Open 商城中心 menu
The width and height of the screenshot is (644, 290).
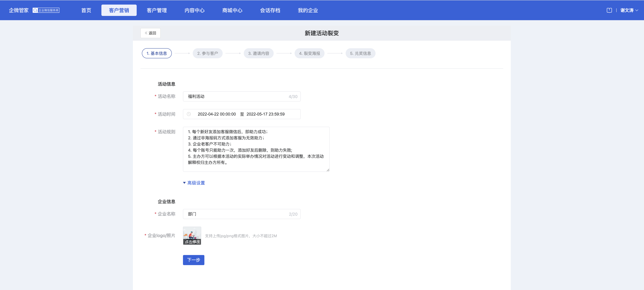pyautogui.click(x=232, y=10)
